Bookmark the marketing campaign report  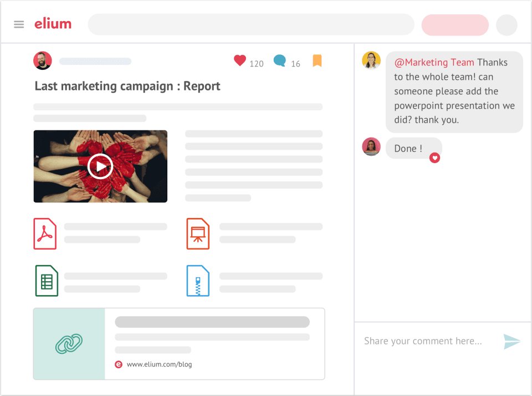point(317,61)
